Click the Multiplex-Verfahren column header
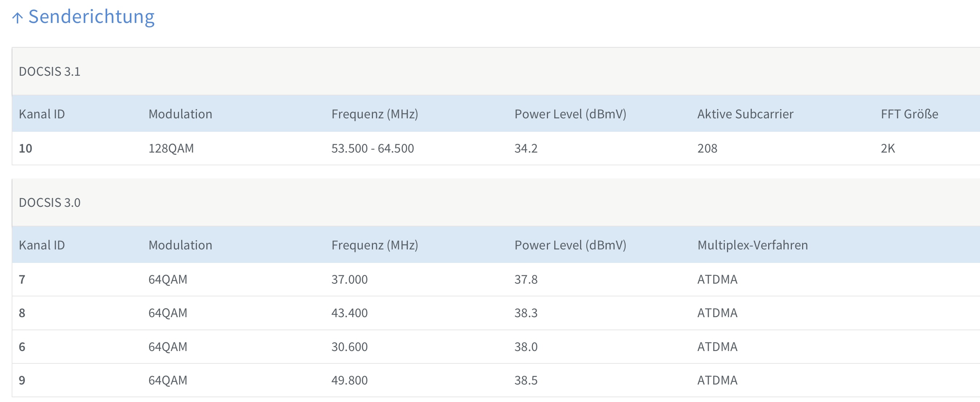This screenshot has width=980, height=402. click(x=752, y=245)
